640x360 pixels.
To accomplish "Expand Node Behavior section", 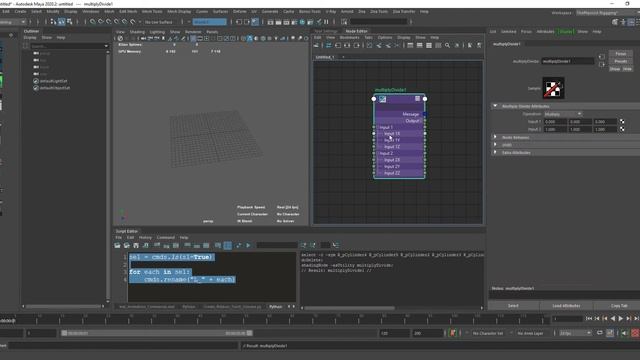I will click(x=495, y=137).
